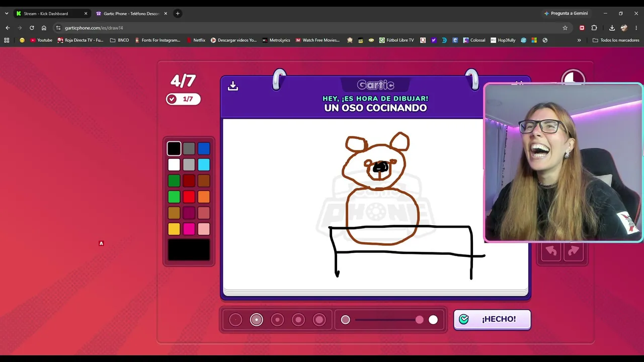Screen dimensions: 644x362
Task: Close the Stream - Kick Dashboard tab
Action: [x=86, y=14]
